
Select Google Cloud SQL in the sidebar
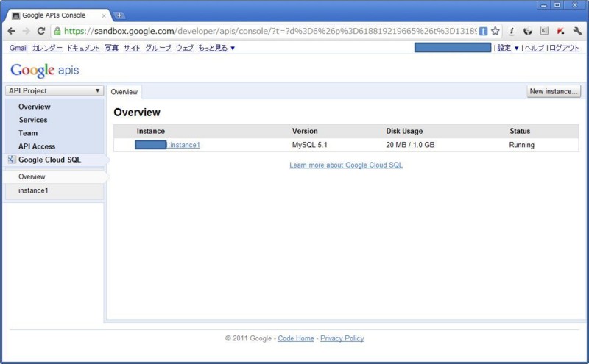49,160
